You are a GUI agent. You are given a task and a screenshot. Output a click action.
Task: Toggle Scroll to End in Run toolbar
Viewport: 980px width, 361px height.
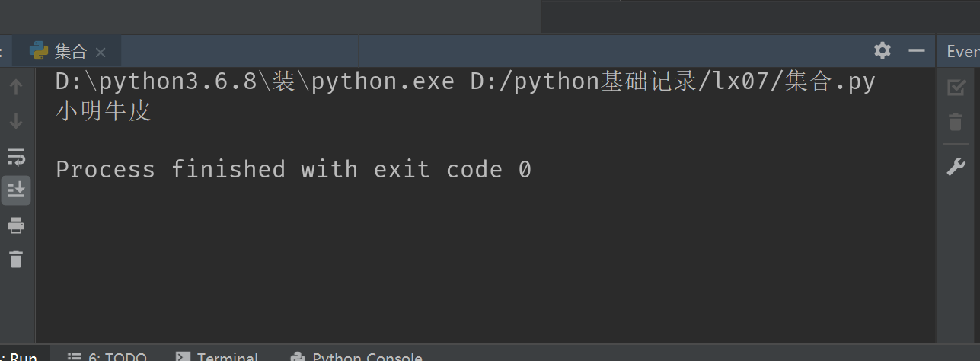[x=16, y=190]
